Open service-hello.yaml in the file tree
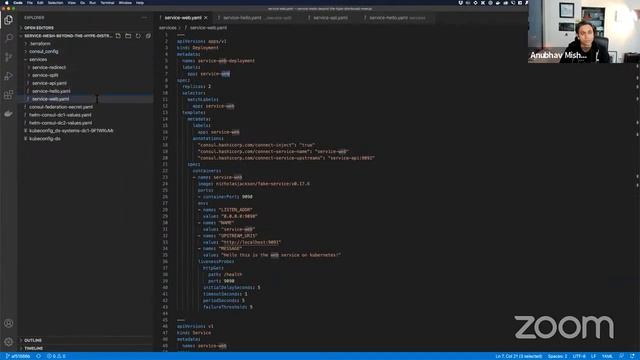 (51, 91)
